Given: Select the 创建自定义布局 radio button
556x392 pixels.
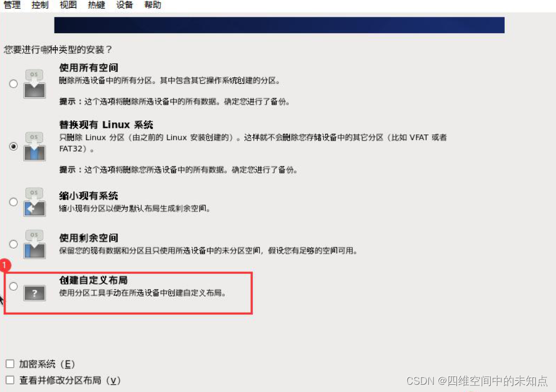Looking at the screenshot, I should click(14, 286).
